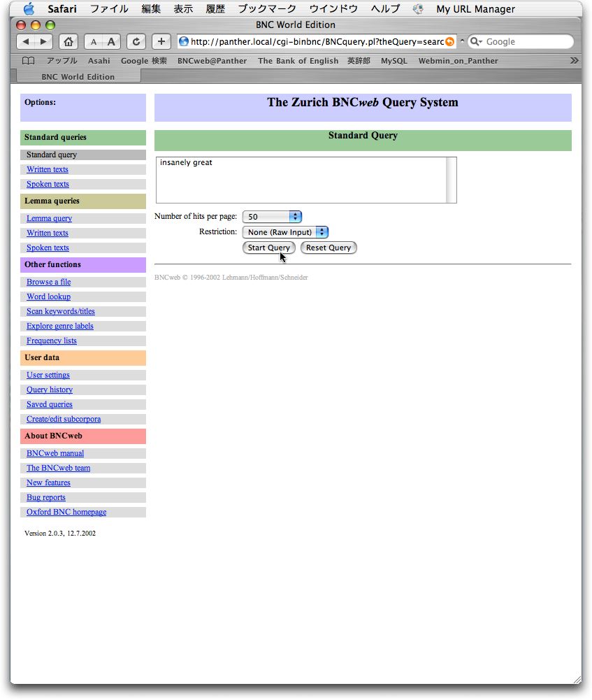Click the URL address field
Image resolution: width=592 pixels, height=700 pixels.
(317, 41)
